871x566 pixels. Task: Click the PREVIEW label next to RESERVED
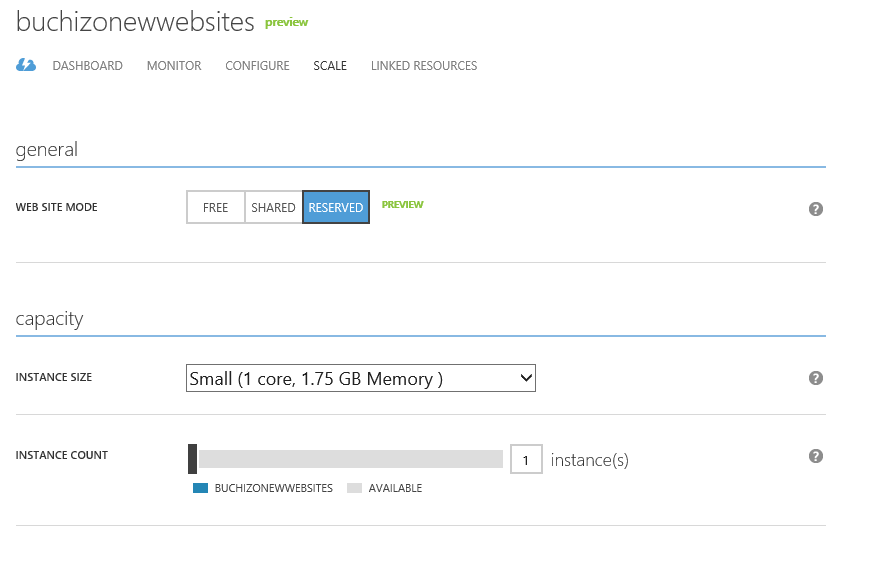pyautogui.click(x=403, y=205)
